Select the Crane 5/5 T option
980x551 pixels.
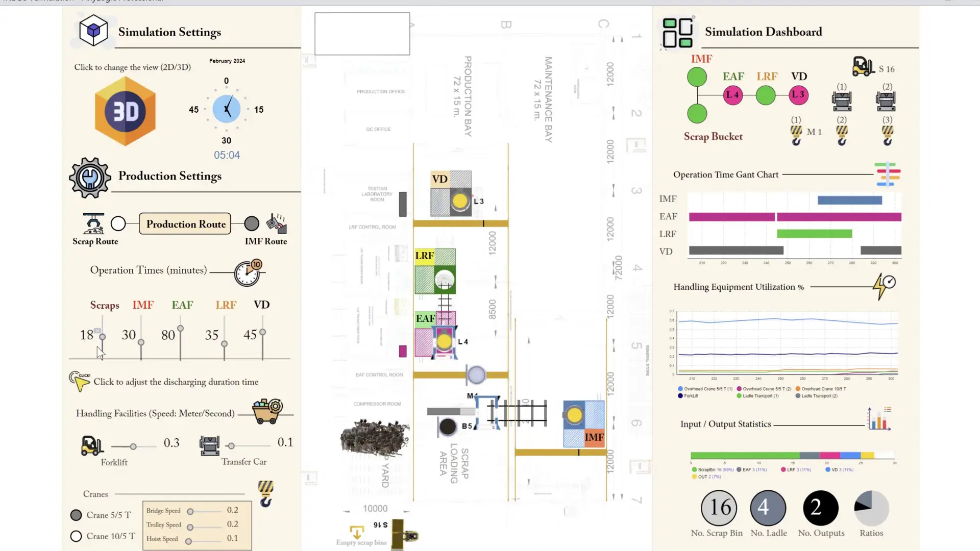click(76, 515)
